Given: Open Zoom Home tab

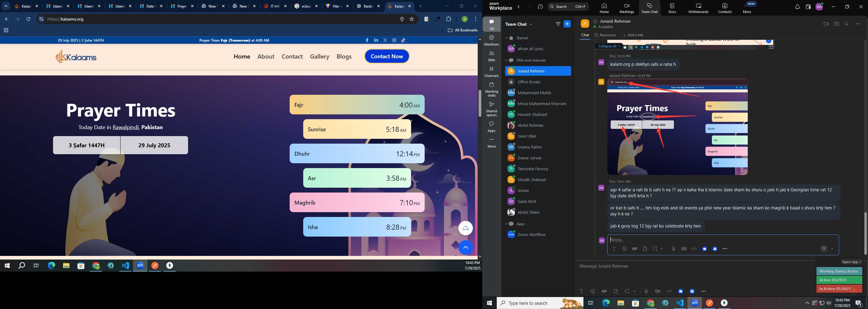Looking at the screenshot, I should point(604,8).
